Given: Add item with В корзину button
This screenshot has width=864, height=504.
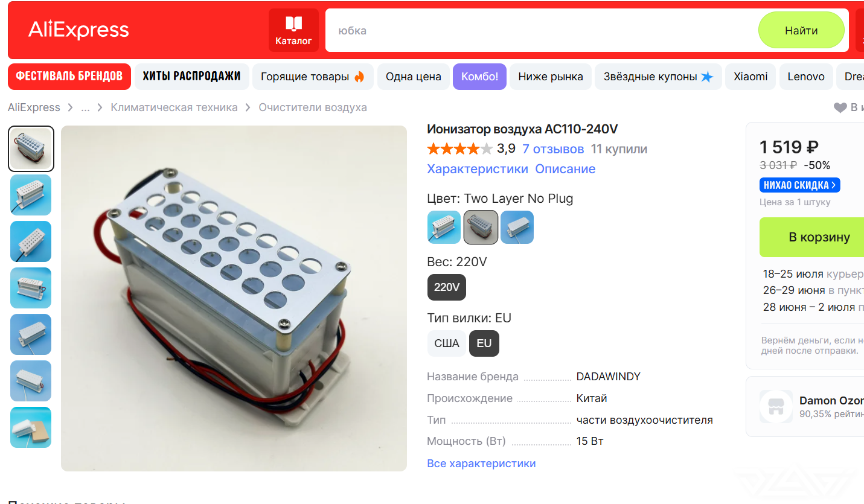Looking at the screenshot, I should 819,237.
